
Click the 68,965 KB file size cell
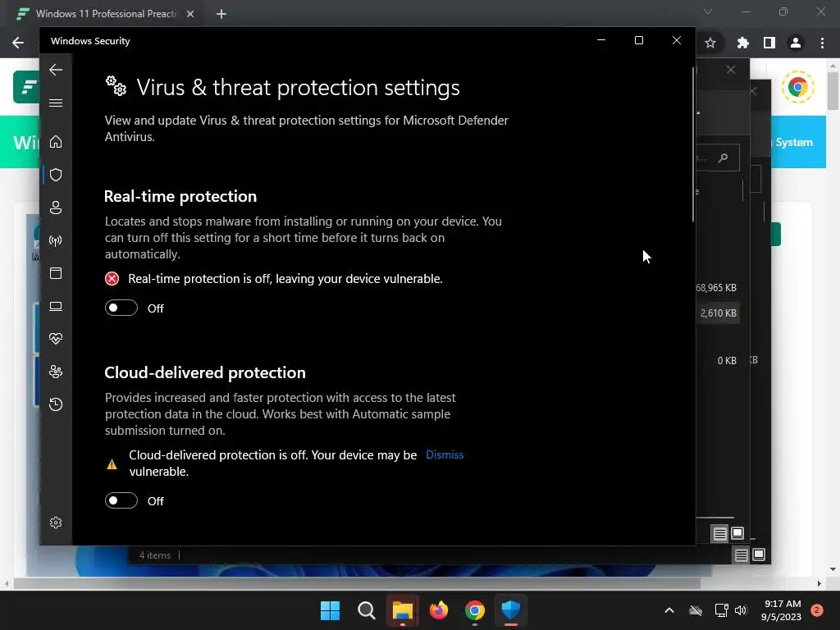coord(716,288)
